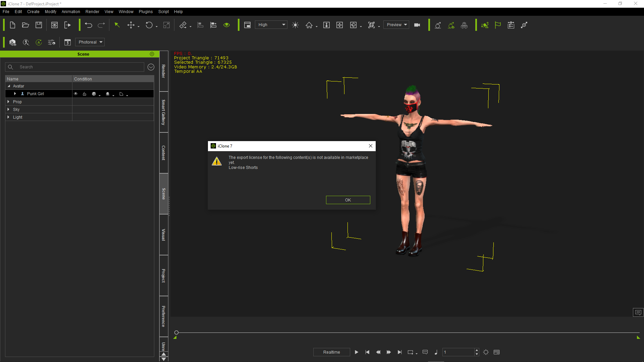Toggle Realtime playback mode
Viewport: 644px width, 362px height.
coord(331,352)
